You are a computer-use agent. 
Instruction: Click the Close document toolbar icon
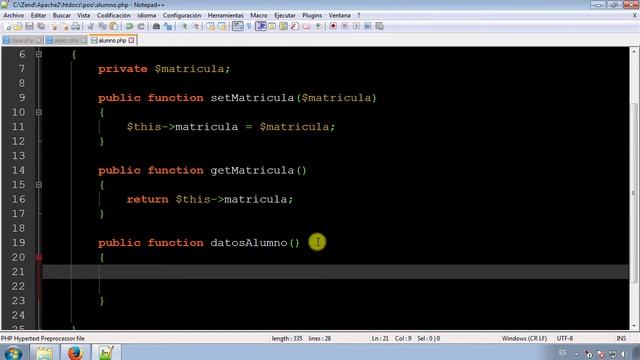53,27
